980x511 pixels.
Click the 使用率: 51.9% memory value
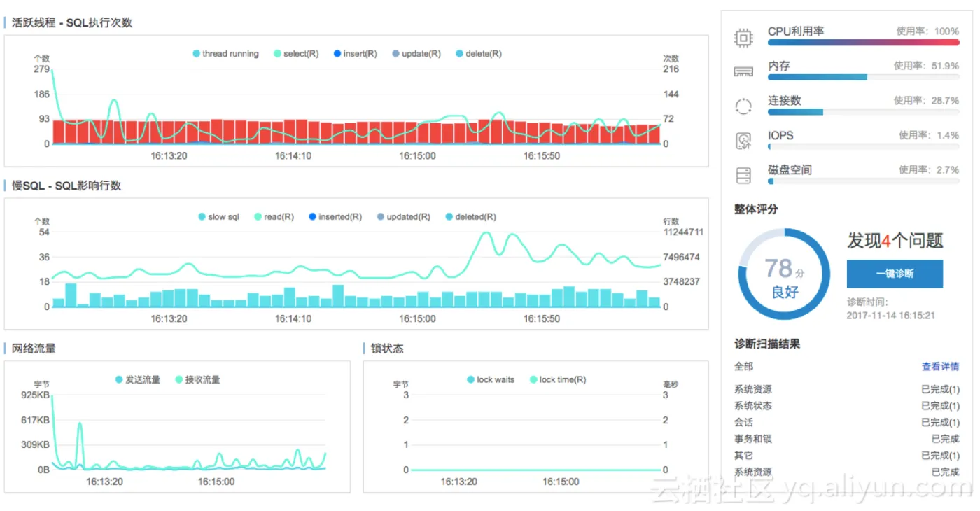point(926,66)
